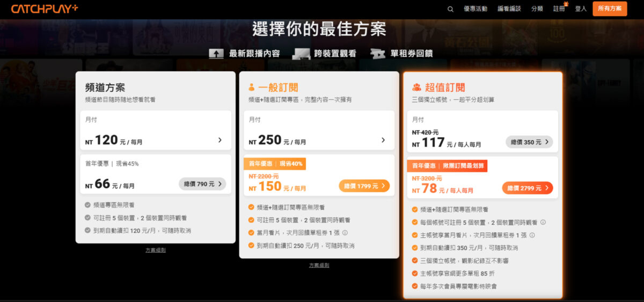The width and height of the screenshot is (644, 302).
Task: Select 總價 350 元 option
Action: point(529,142)
